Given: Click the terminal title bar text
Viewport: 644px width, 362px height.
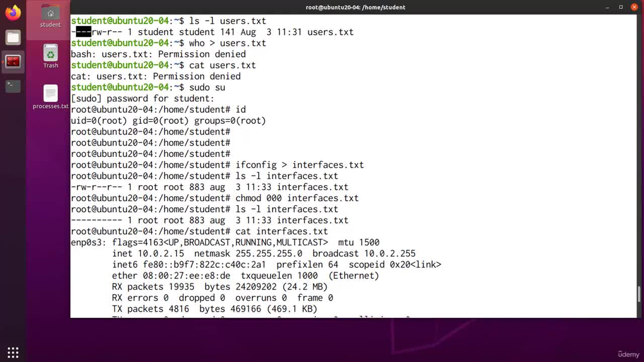Looking at the screenshot, I should point(355,7).
